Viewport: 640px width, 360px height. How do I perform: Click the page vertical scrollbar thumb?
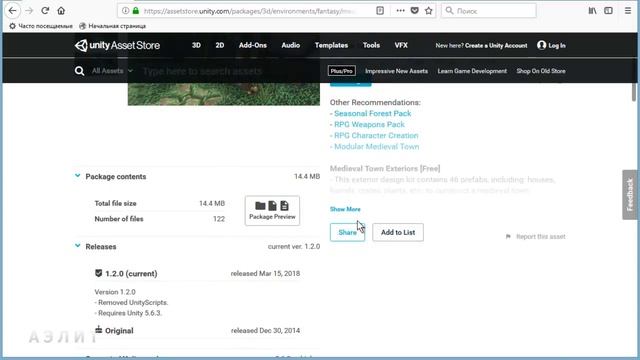pyautogui.click(x=634, y=91)
